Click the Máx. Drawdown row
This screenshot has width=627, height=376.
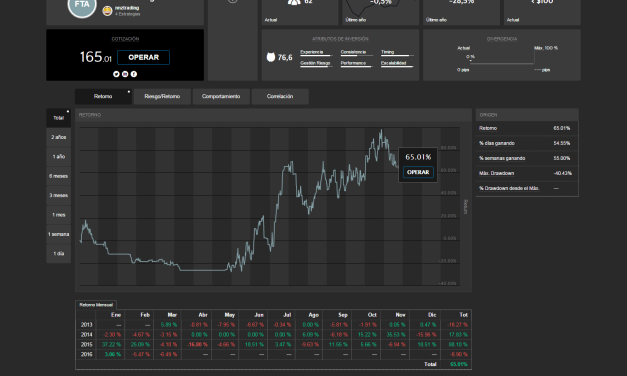[x=527, y=173]
